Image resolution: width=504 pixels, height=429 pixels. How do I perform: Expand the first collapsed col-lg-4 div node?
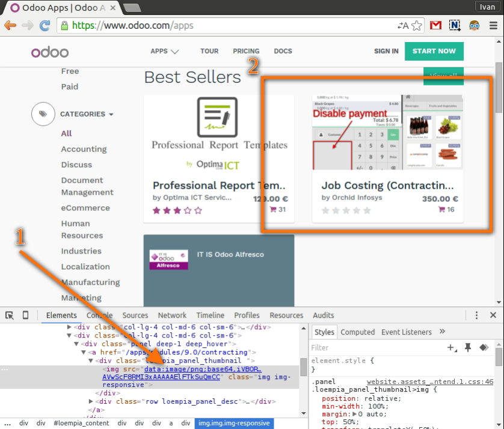[69, 327]
